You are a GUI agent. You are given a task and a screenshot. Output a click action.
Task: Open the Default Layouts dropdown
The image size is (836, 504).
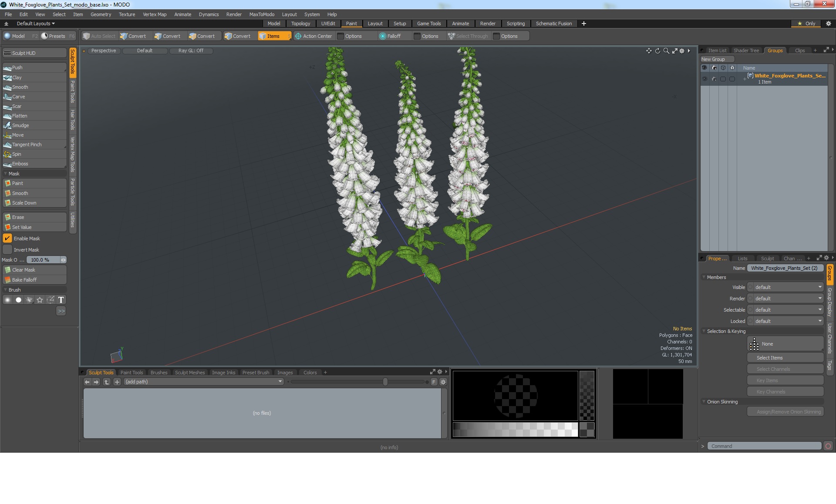[36, 24]
